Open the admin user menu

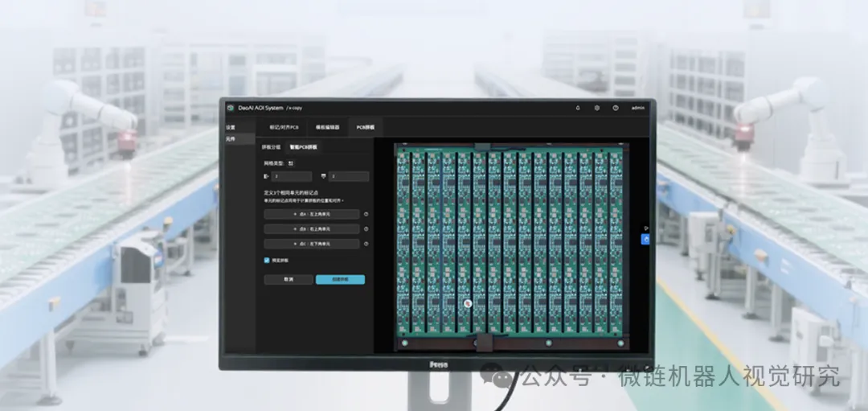point(638,108)
